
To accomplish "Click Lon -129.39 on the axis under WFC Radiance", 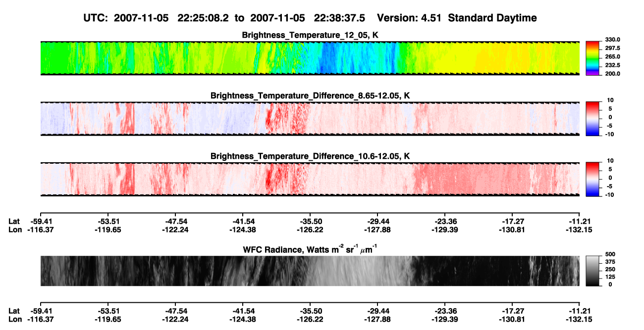I will (444, 319).
